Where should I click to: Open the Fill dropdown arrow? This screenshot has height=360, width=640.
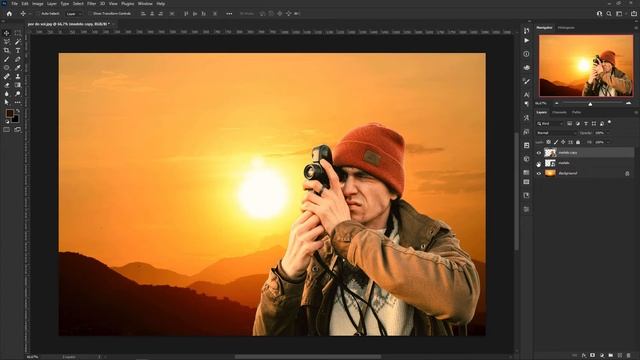[607, 142]
